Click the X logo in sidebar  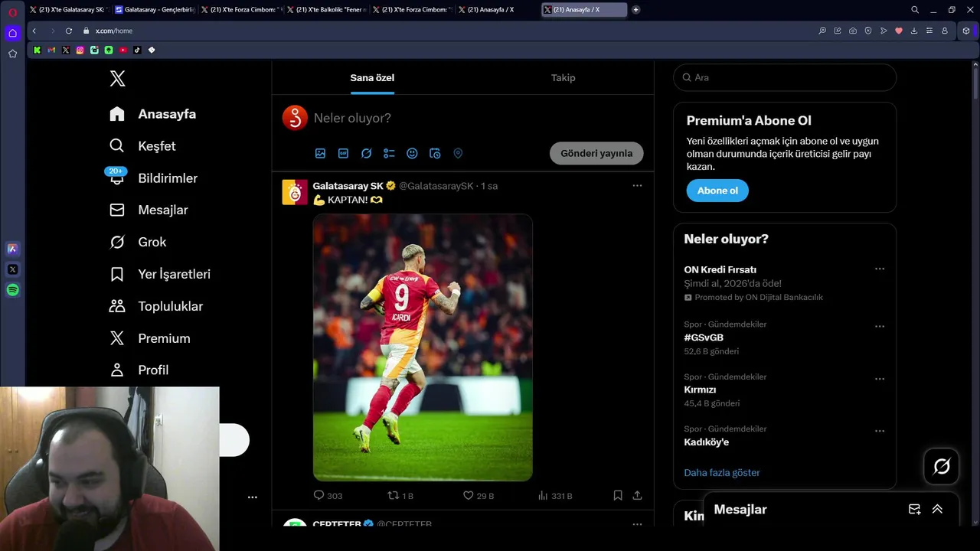click(x=117, y=78)
